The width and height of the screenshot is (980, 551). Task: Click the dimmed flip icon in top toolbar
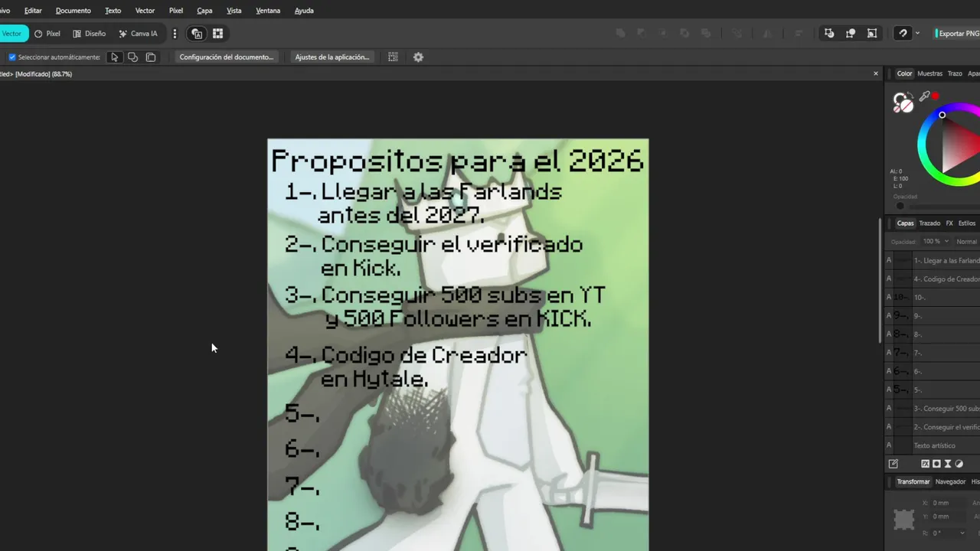[767, 34]
